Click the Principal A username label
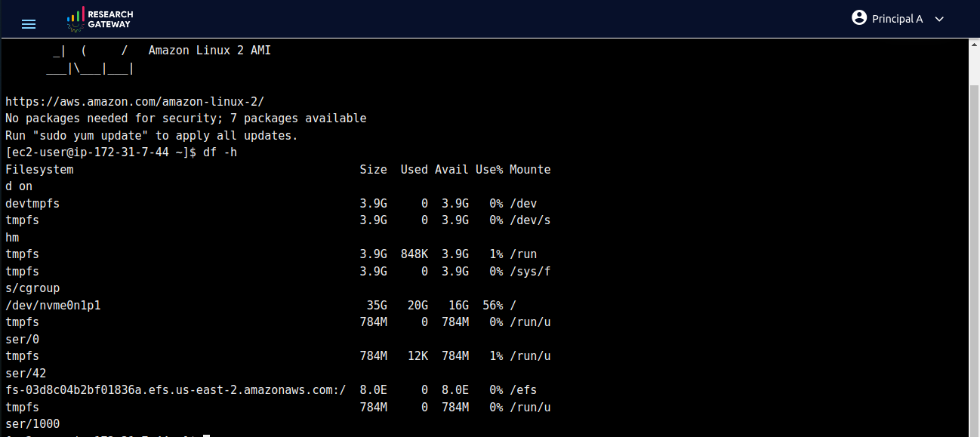The image size is (980, 437). [897, 19]
